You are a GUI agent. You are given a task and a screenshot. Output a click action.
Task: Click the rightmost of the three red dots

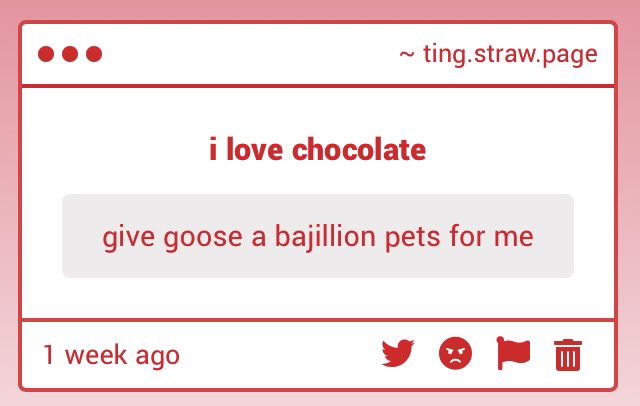click(x=94, y=54)
